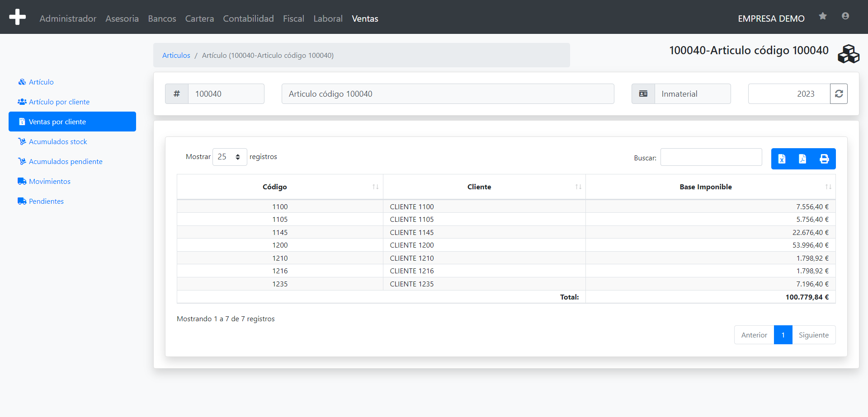
Task: Click the favorites star icon
Action: (822, 16)
